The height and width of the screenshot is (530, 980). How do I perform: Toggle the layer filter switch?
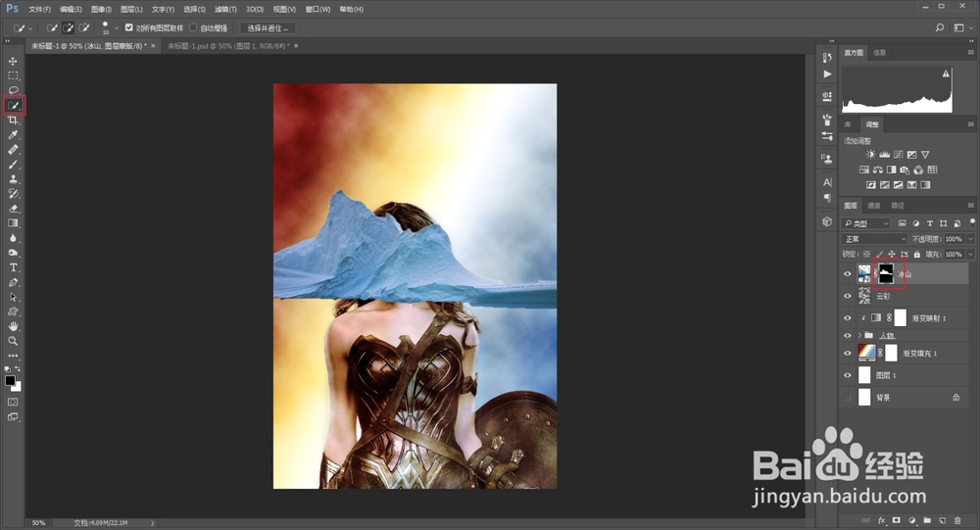[x=972, y=221]
